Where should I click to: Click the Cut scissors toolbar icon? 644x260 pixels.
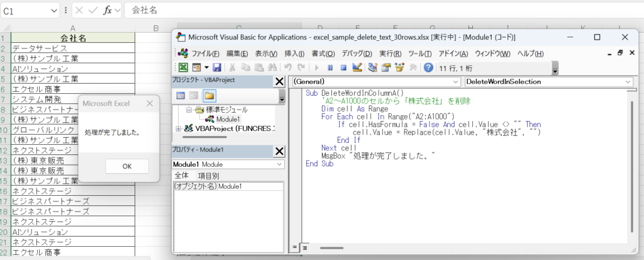(x=233, y=67)
